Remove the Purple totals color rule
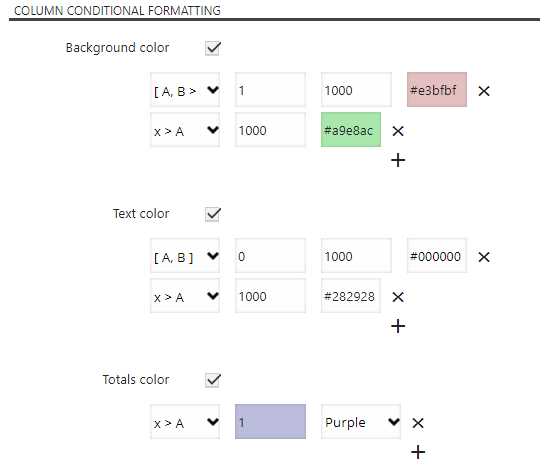 point(418,423)
